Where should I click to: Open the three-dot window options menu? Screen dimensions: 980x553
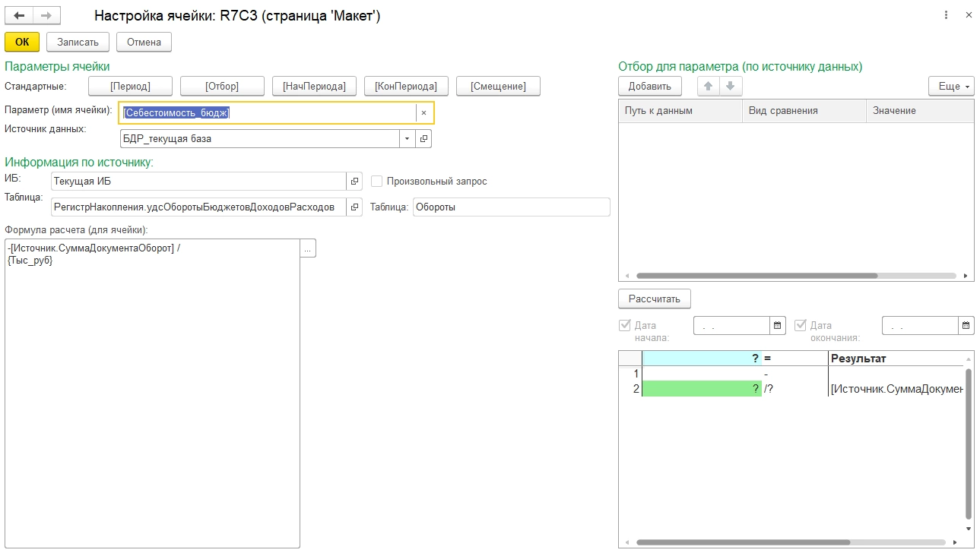click(x=946, y=15)
